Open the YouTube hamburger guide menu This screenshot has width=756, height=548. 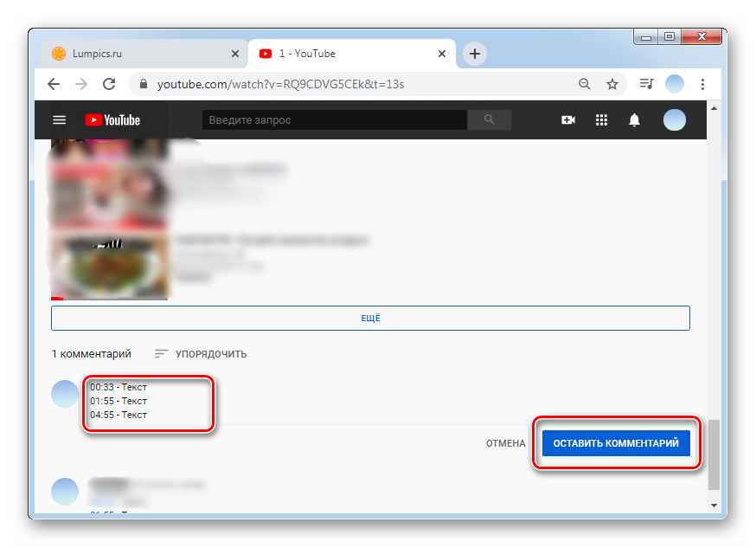[59, 120]
